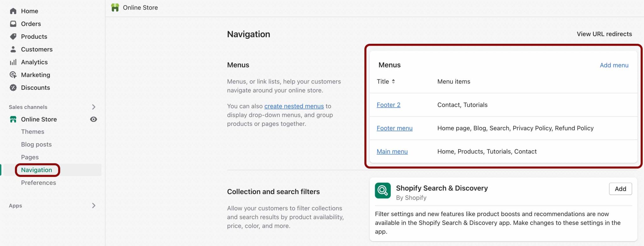Screen dimensions: 644x246
Task: Open Customers in the sidebar
Action: pyautogui.click(x=37, y=49)
